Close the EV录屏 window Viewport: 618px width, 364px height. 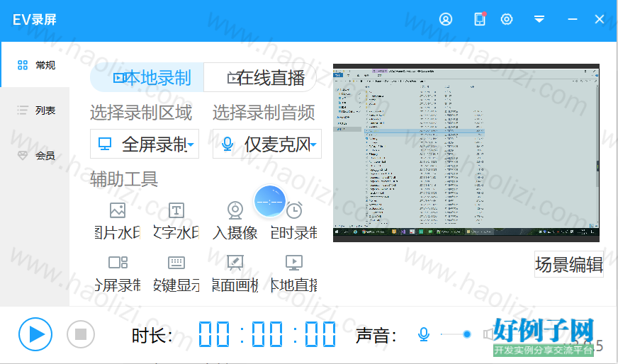[x=600, y=19]
